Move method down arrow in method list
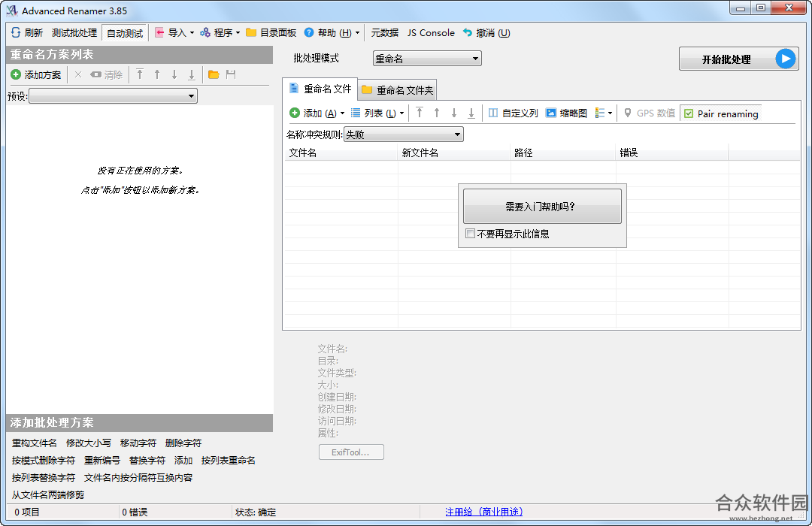 [x=174, y=74]
